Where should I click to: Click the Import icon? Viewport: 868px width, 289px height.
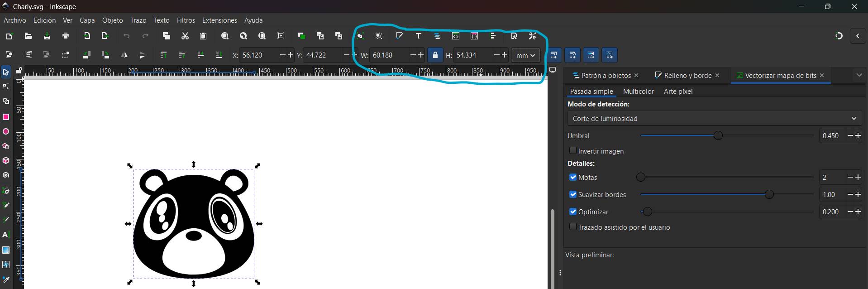[87, 36]
